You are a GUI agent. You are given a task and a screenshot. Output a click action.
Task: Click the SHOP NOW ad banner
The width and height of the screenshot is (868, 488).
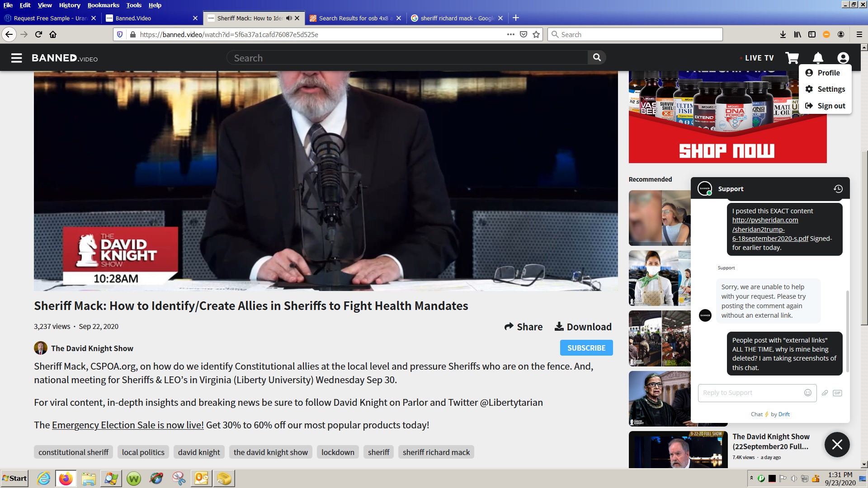point(727,117)
